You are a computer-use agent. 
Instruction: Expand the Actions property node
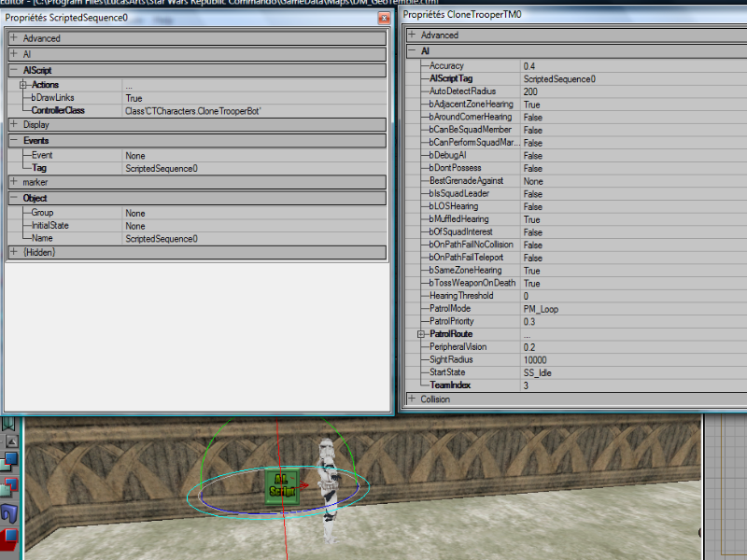pyautogui.click(x=22, y=85)
